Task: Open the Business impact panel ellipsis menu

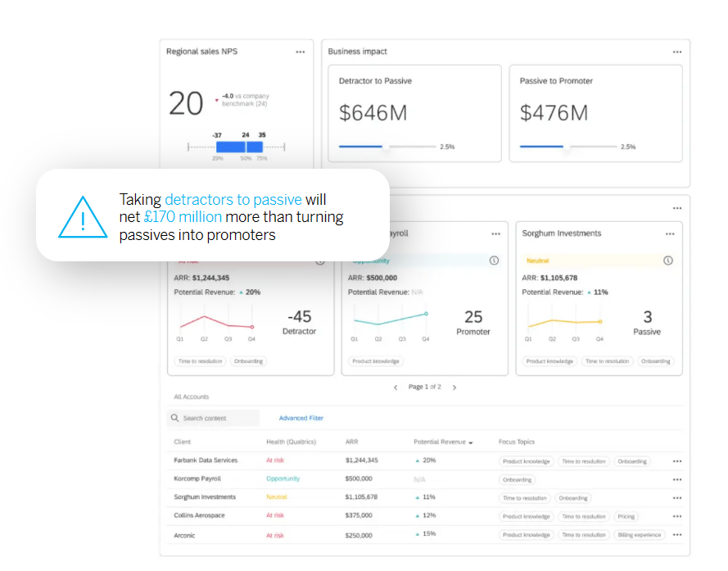Action: point(677,51)
